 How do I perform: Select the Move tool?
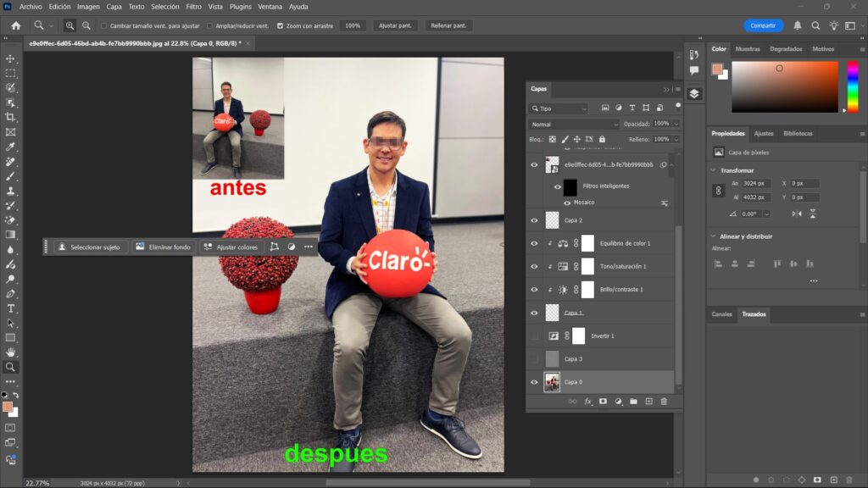(10, 58)
